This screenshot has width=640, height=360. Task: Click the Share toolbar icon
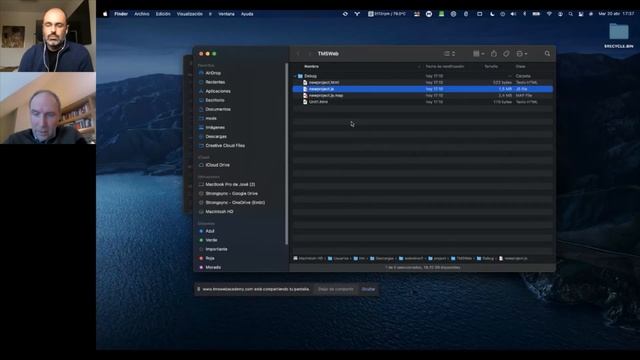(x=493, y=53)
